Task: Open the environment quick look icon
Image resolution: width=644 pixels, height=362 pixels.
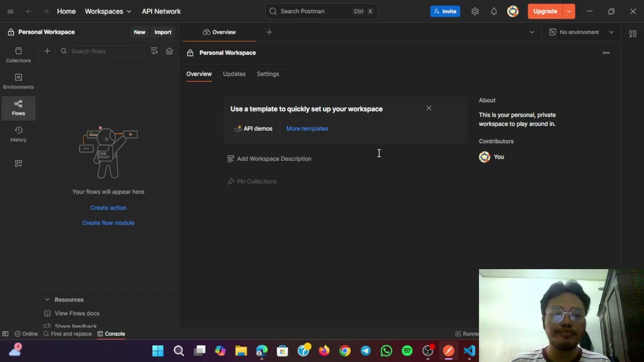Action: [632, 34]
